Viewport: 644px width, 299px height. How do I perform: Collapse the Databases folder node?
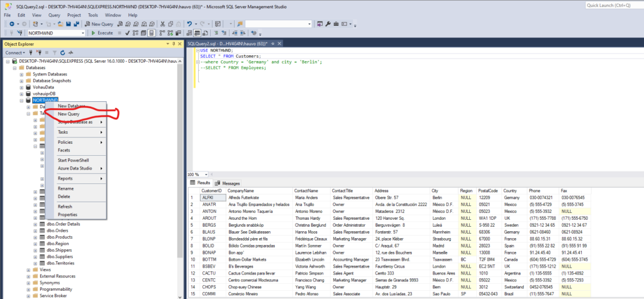click(x=14, y=68)
